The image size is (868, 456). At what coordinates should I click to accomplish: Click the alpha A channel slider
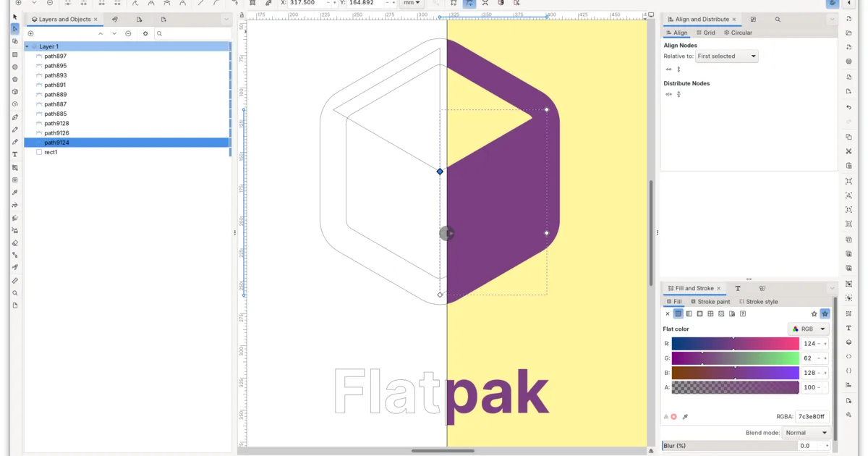point(735,387)
